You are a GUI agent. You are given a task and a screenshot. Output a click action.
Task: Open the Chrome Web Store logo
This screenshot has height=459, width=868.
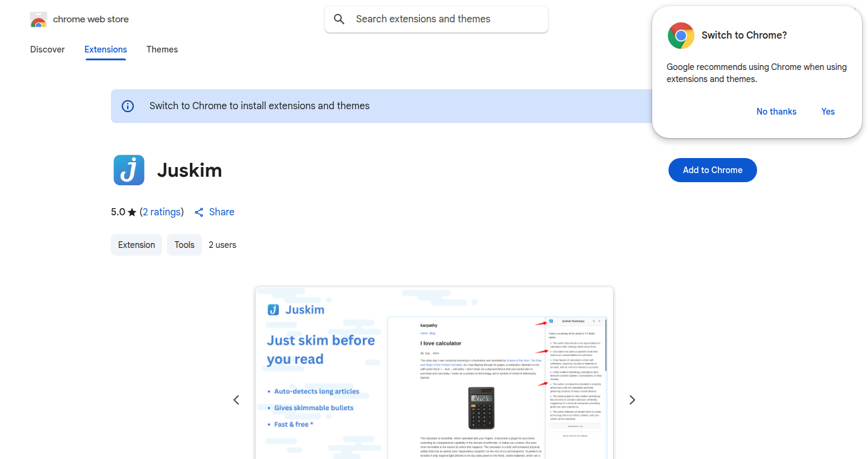point(39,19)
